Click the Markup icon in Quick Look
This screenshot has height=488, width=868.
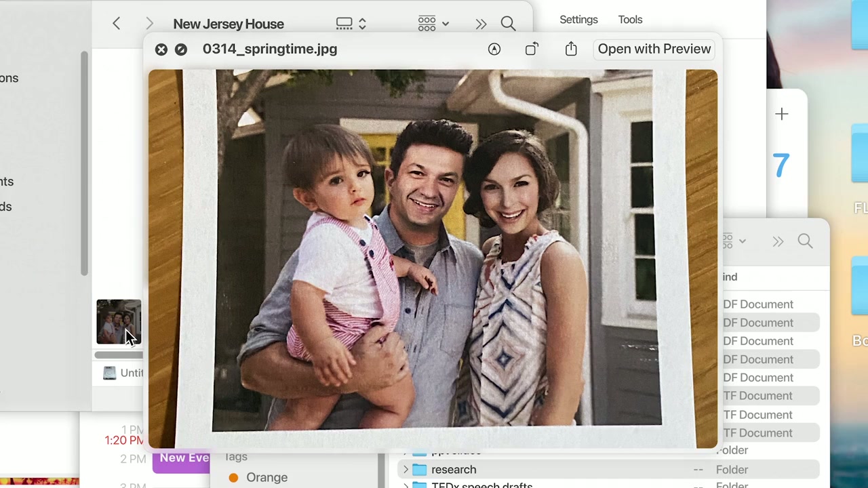(494, 49)
